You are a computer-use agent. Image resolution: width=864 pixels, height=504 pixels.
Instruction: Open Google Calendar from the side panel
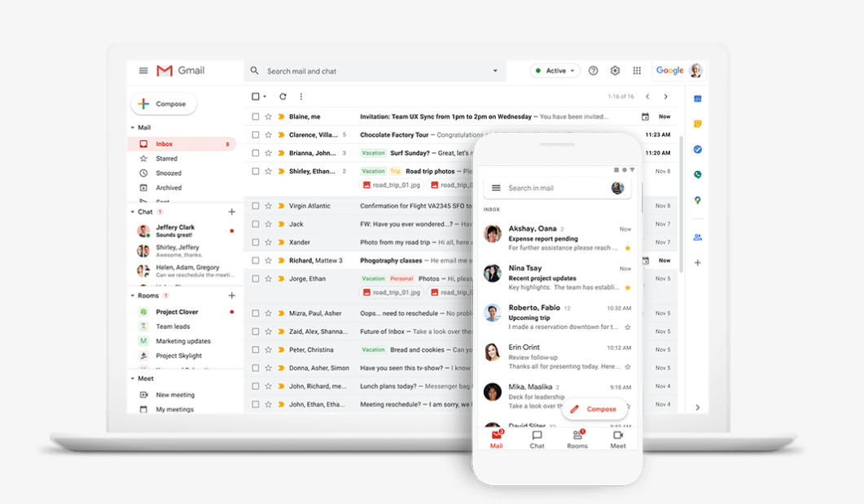(x=696, y=98)
